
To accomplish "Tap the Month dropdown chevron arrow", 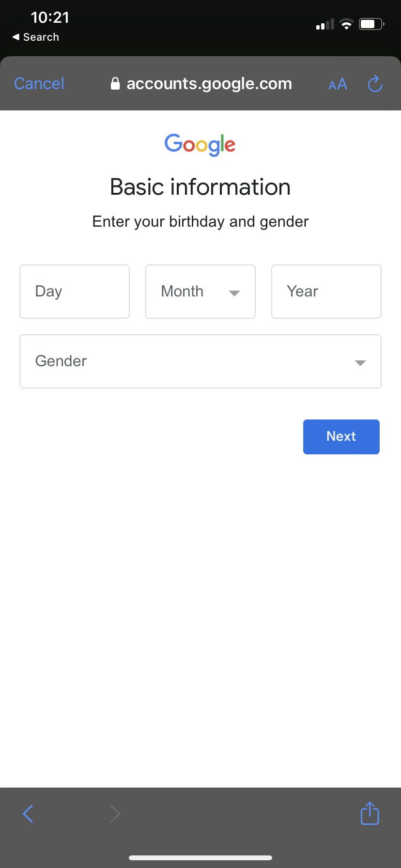I will [234, 293].
